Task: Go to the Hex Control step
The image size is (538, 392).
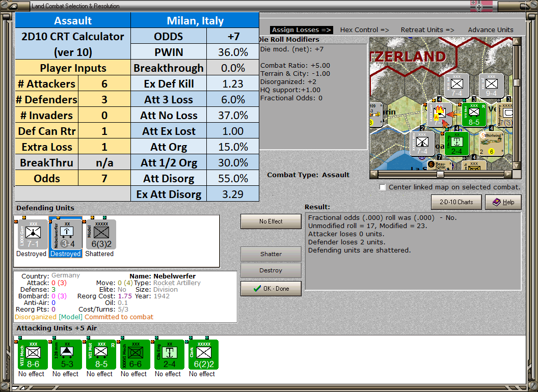Action: pyautogui.click(x=364, y=30)
